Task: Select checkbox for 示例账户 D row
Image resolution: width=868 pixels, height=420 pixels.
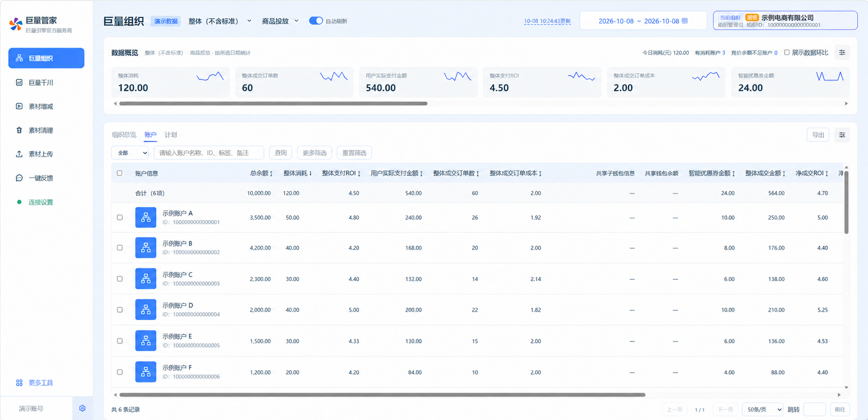Action: (x=119, y=310)
